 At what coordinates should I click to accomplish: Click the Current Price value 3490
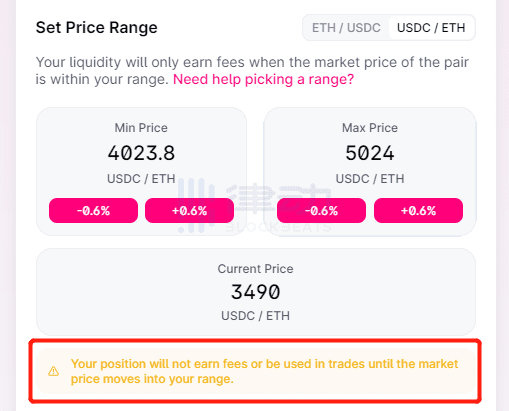click(x=256, y=292)
